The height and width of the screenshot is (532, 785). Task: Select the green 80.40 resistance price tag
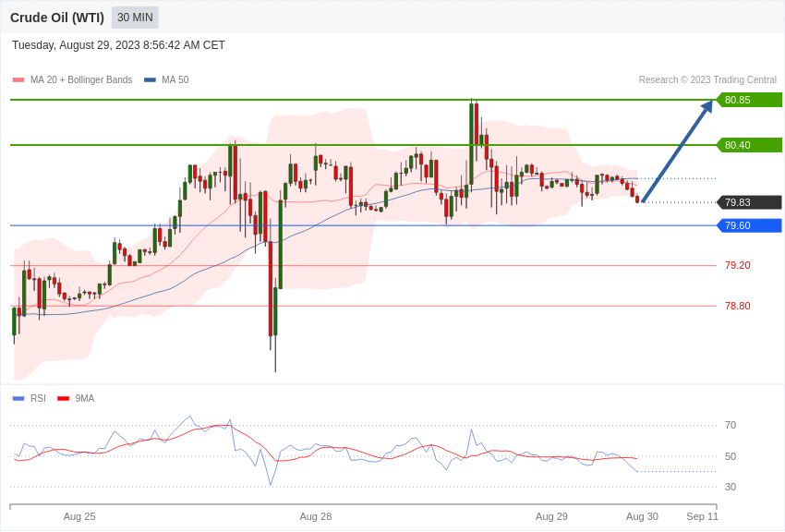pos(750,145)
